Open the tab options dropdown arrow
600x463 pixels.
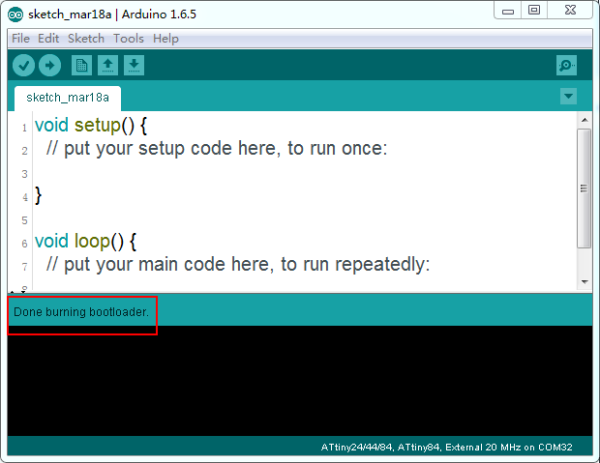click(x=568, y=96)
